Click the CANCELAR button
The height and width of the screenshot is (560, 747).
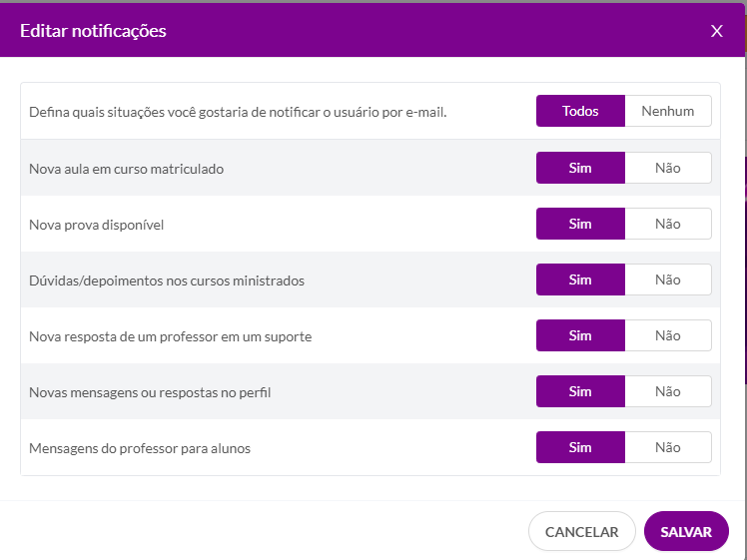581,531
